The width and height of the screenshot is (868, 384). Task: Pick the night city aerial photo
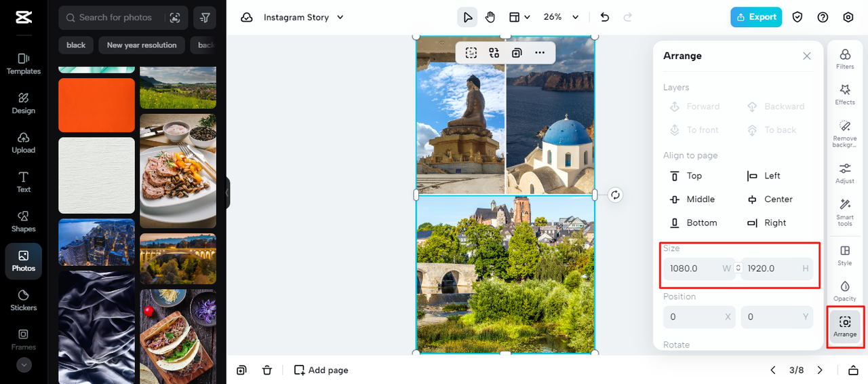(x=97, y=242)
